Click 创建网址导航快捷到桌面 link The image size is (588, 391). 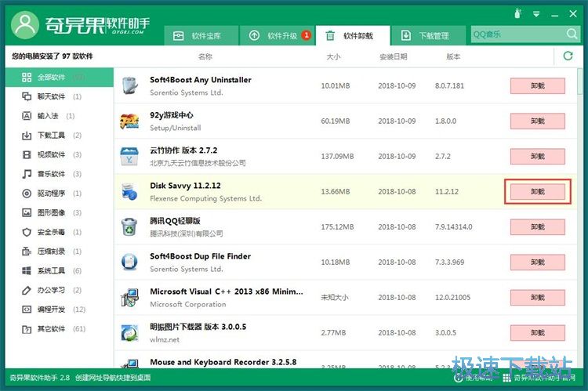pyautogui.click(x=113, y=378)
